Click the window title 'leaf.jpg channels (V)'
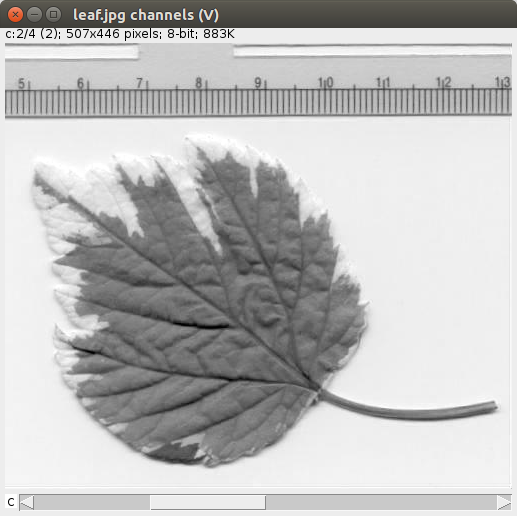 [x=146, y=15]
